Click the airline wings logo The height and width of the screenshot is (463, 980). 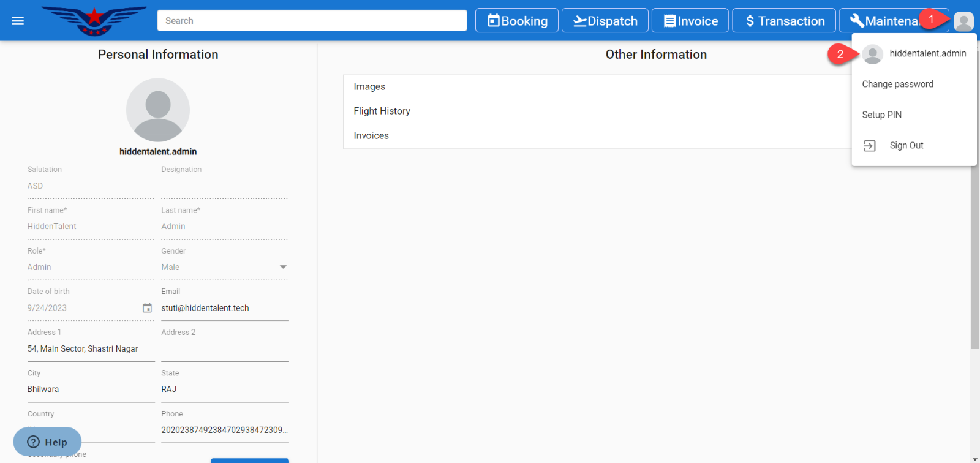[x=94, y=20]
